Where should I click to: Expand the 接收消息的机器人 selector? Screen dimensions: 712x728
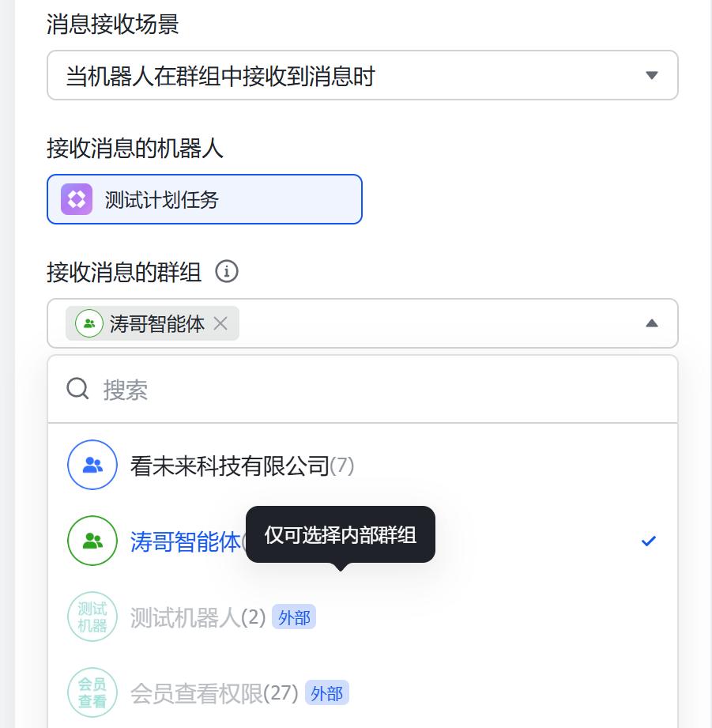pos(204,199)
